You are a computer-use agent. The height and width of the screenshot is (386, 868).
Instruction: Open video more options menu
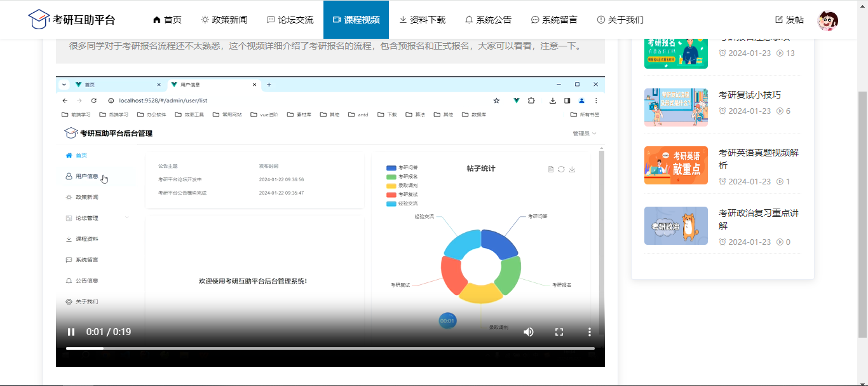(590, 332)
